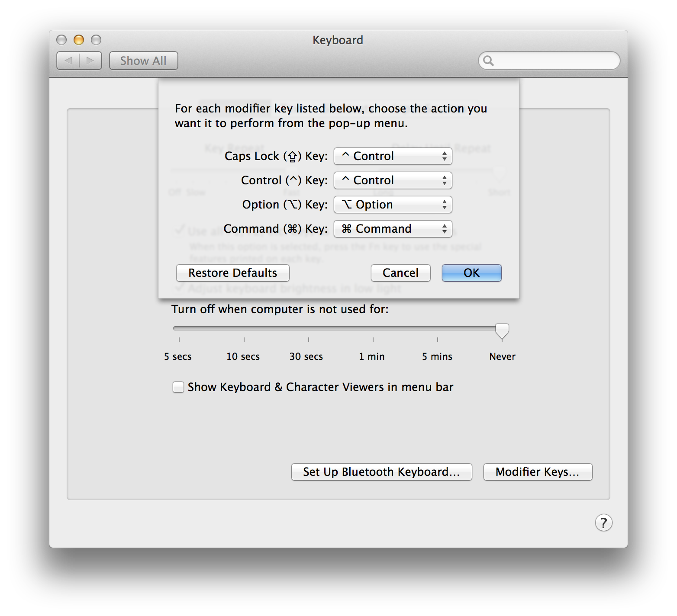This screenshot has width=677, height=616.
Task: Open Set Up Bluetooth Keyboard
Action: point(381,472)
